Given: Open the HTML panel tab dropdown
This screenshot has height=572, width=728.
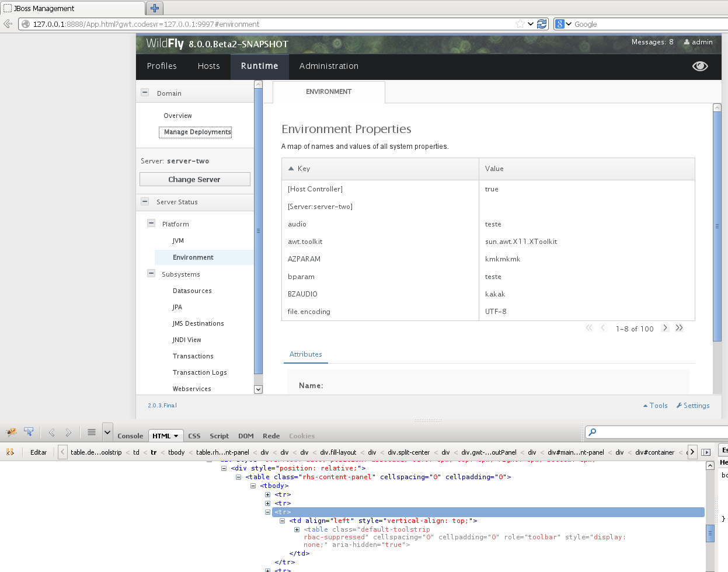Looking at the screenshot, I should tap(176, 436).
